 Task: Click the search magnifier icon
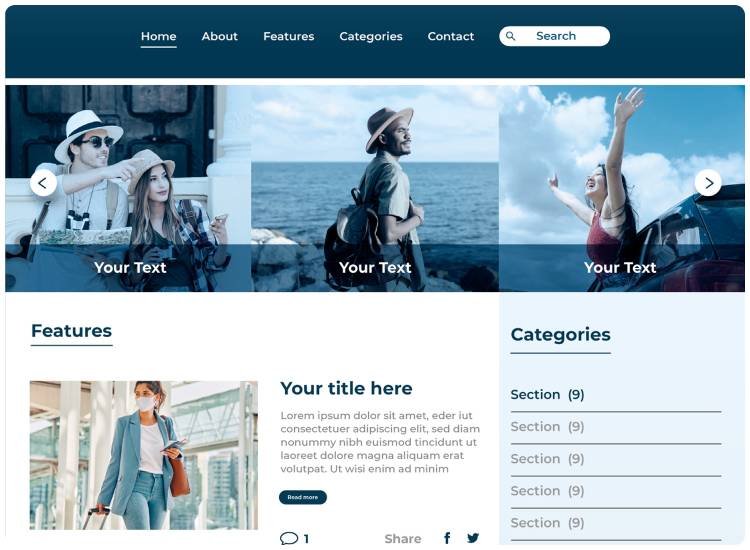[x=510, y=36]
